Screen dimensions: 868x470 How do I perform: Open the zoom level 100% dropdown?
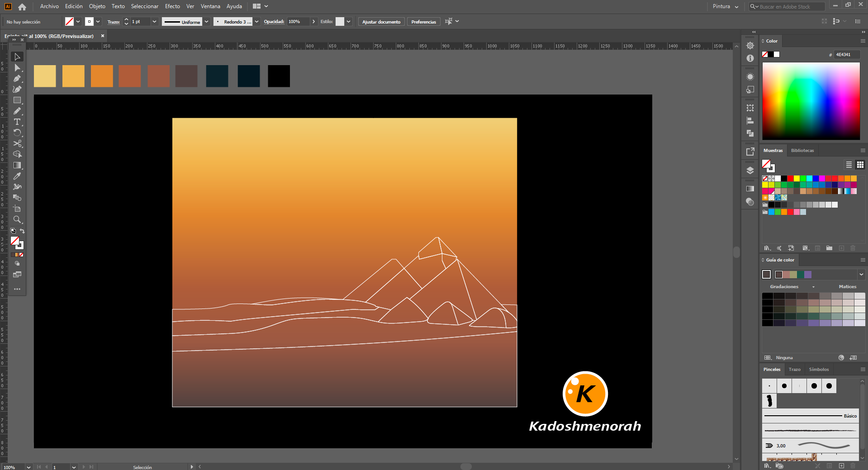click(28, 467)
